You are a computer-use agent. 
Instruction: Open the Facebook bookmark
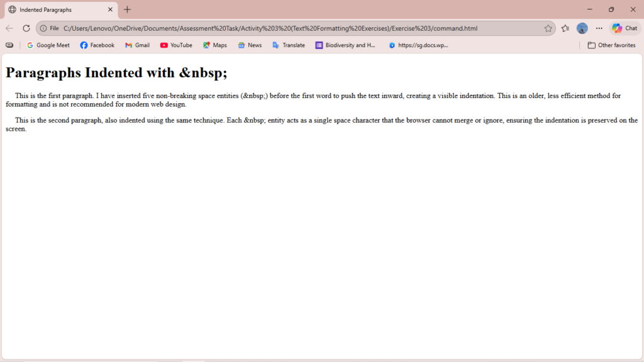(97, 45)
